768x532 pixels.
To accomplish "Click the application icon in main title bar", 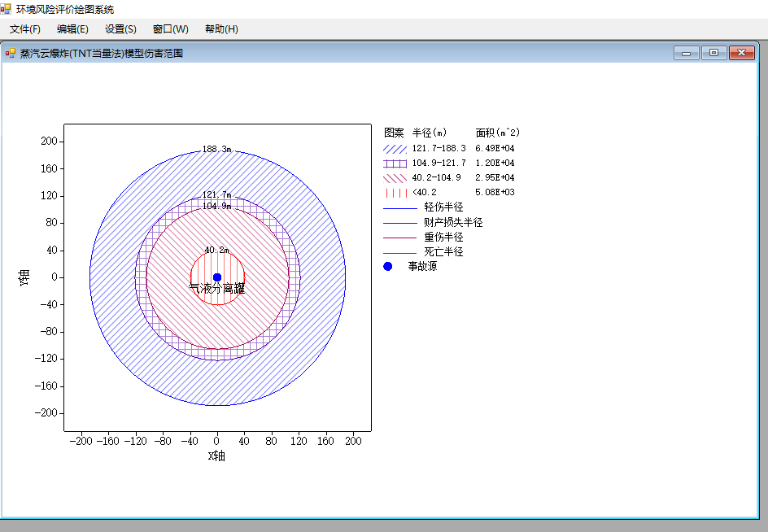I will 6,9.
